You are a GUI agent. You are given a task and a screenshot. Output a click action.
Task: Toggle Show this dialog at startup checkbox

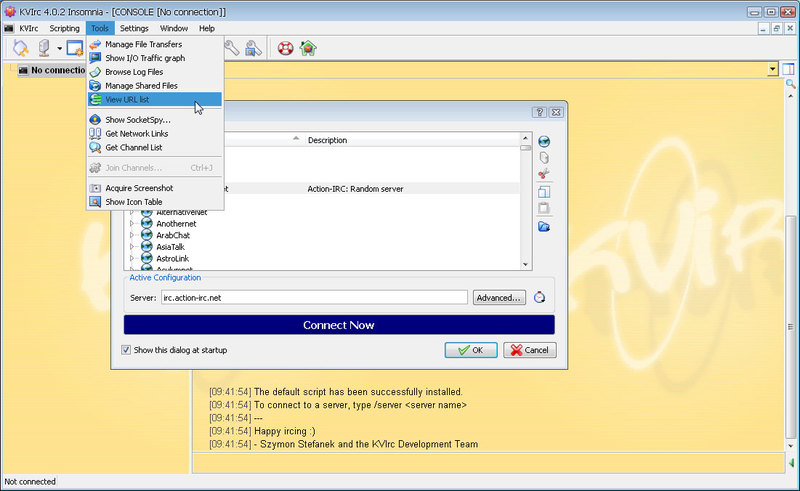[x=126, y=350]
